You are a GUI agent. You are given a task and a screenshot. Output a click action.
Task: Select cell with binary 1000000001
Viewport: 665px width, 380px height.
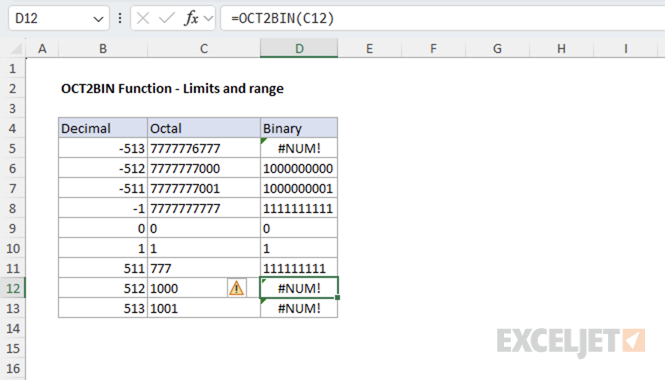pyautogui.click(x=299, y=188)
